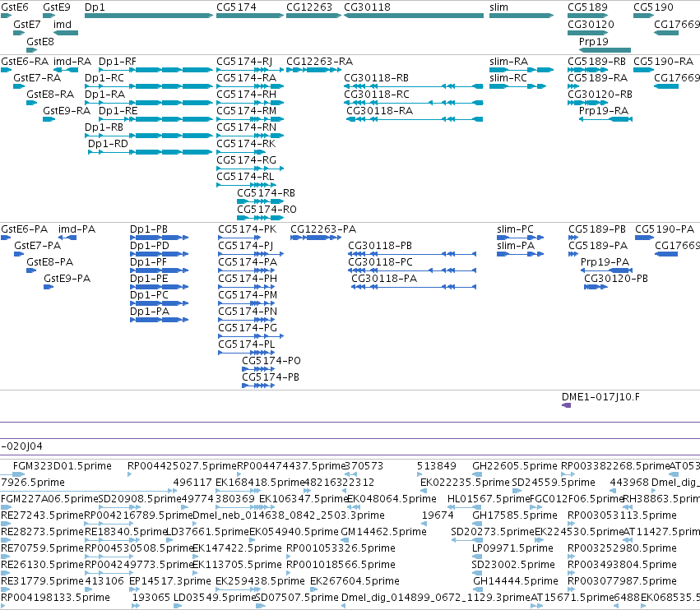Open EST label 513849
The height and width of the screenshot is (610, 700).
tap(437, 466)
